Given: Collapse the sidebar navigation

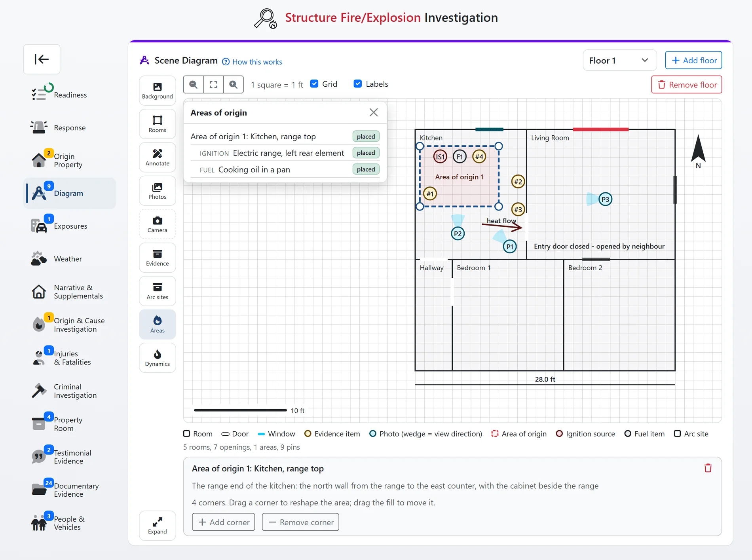Looking at the screenshot, I should pos(42,59).
